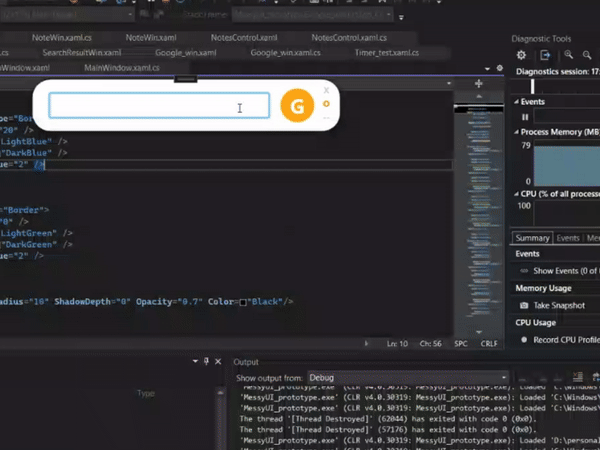Click the horizontal scroll arrow by Ln: 10
Image resolution: width=600 pixels, height=450 pixels.
(366, 344)
